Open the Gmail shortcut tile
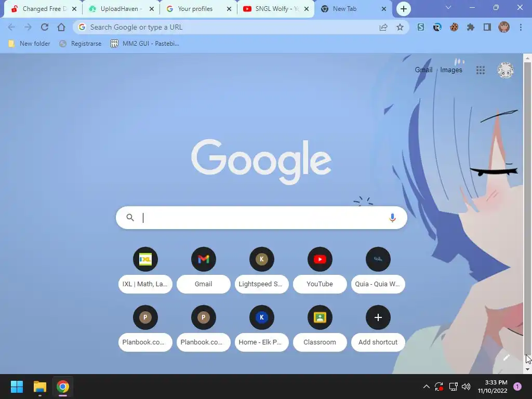This screenshot has width=532, height=399. pos(203,270)
